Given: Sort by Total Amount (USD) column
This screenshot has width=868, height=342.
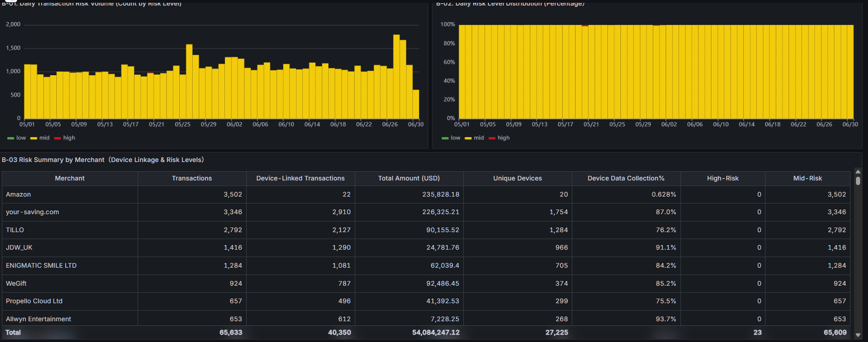Looking at the screenshot, I should [x=409, y=179].
